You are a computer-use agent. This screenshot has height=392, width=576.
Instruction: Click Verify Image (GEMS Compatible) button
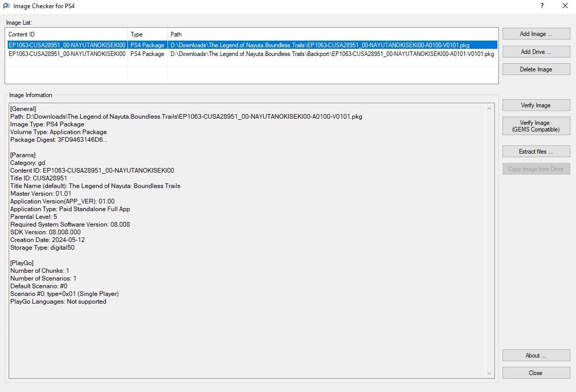click(536, 126)
